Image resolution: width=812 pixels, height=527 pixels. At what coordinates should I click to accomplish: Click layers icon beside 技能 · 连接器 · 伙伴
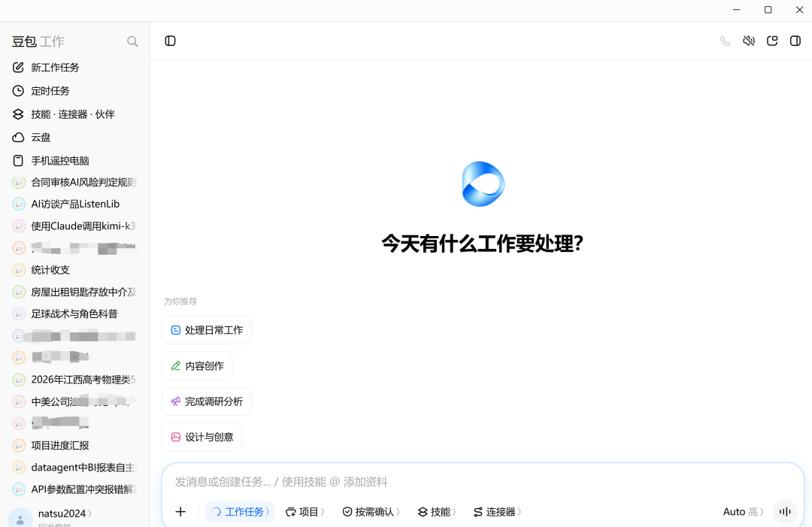tap(18, 114)
